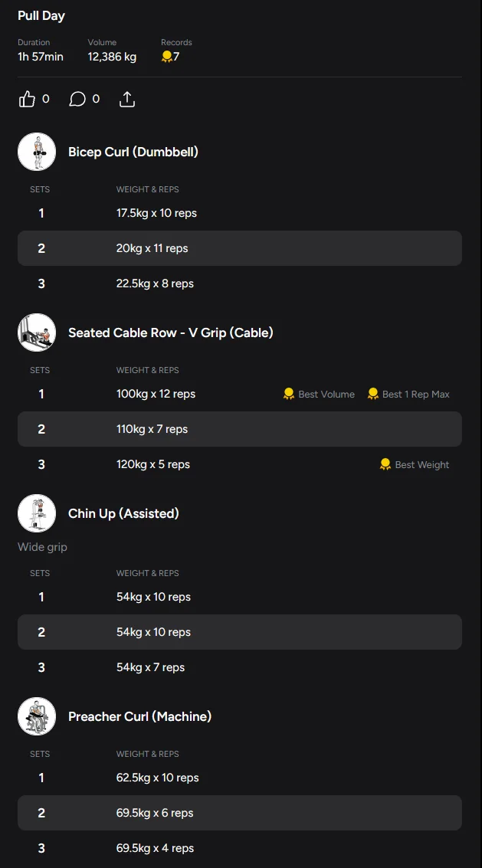Like the Pull Day workout with thumbs-up
The height and width of the screenshot is (868, 482).
(x=28, y=99)
